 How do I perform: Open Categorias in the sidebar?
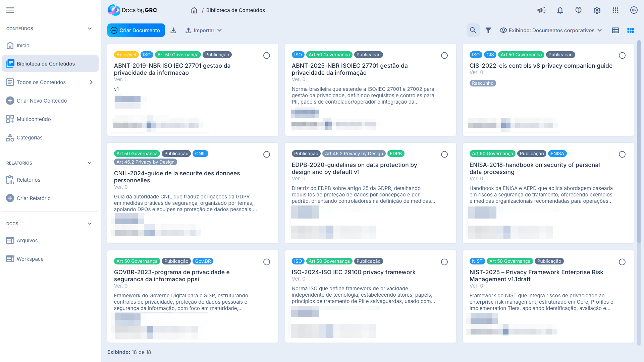click(x=30, y=138)
